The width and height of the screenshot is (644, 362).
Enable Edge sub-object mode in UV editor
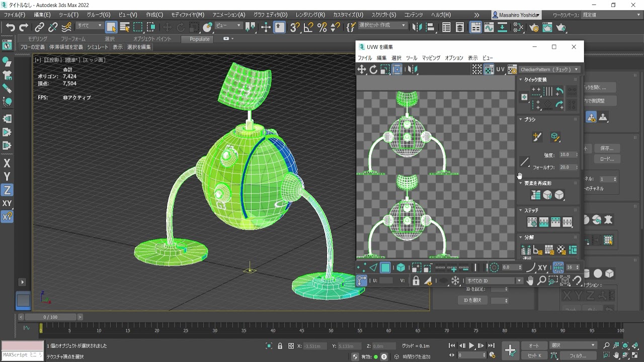pos(373,267)
